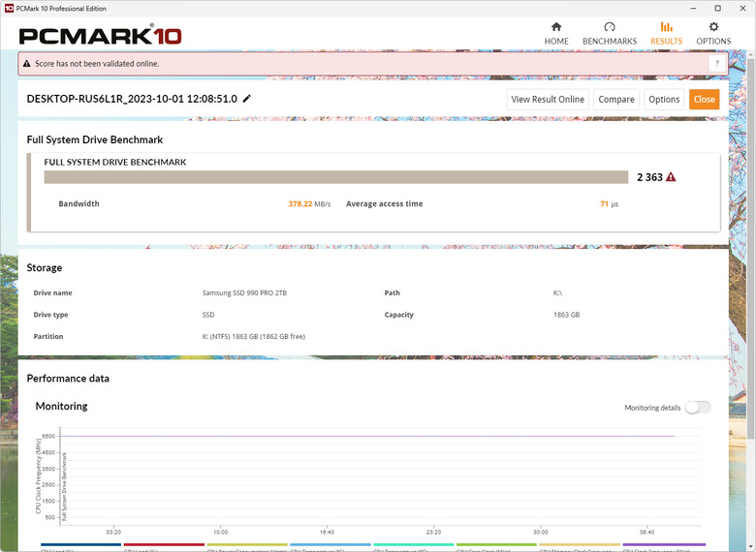756x552 pixels.
Task: Click the red warning triangle beside score
Action: [x=671, y=177]
